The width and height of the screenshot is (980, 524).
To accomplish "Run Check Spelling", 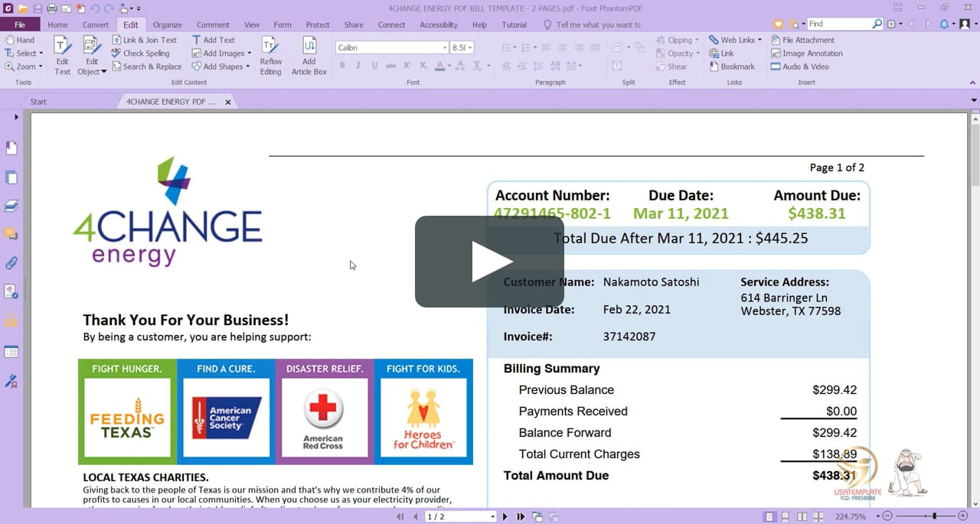I will tap(141, 54).
